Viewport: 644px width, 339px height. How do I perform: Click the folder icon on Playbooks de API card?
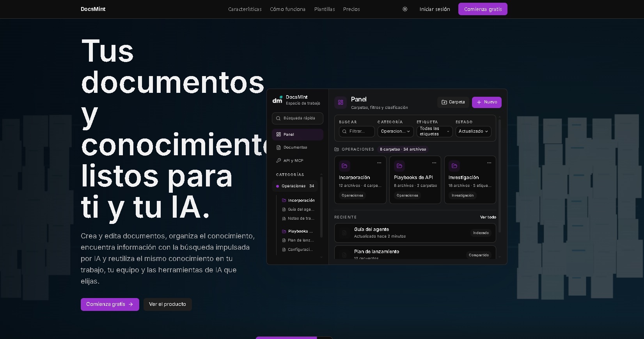399,166
